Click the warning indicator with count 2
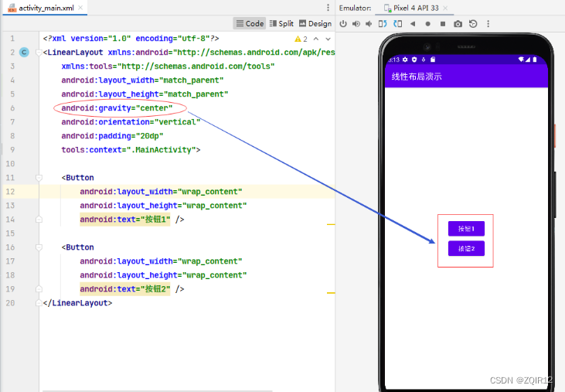This screenshot has height=392, width=565. (x=301, y=39)
